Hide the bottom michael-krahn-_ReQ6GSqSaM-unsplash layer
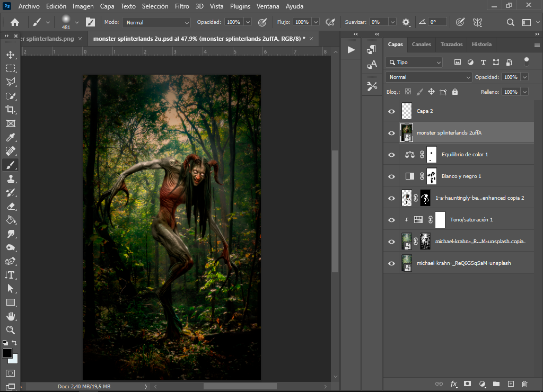This screenshot has width=543, height=392. (x=391, y=263)
